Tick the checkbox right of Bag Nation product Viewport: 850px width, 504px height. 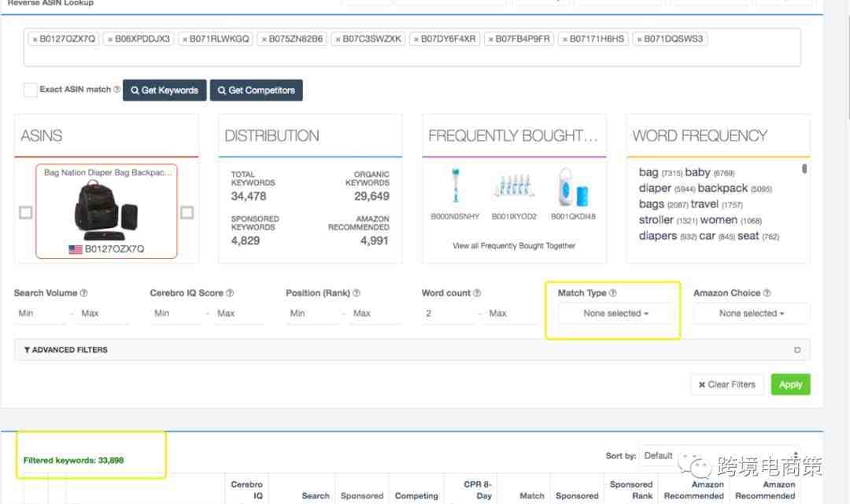tap(187, 213)
